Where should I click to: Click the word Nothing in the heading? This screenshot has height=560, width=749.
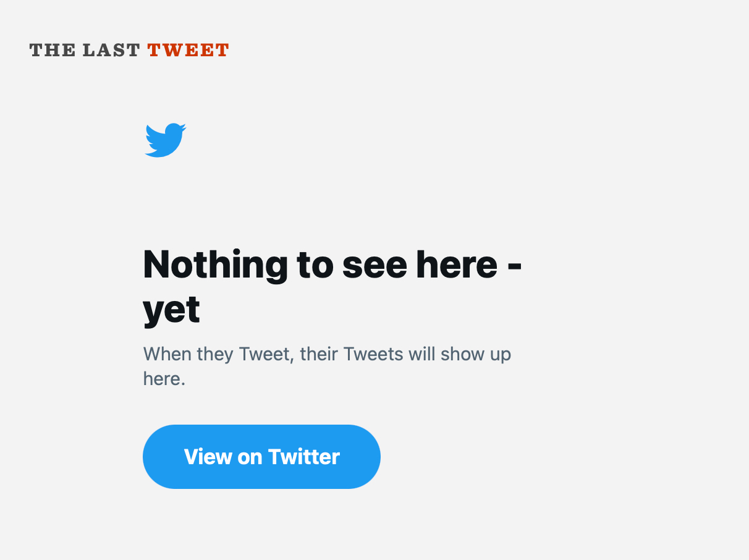click(215, 264)
